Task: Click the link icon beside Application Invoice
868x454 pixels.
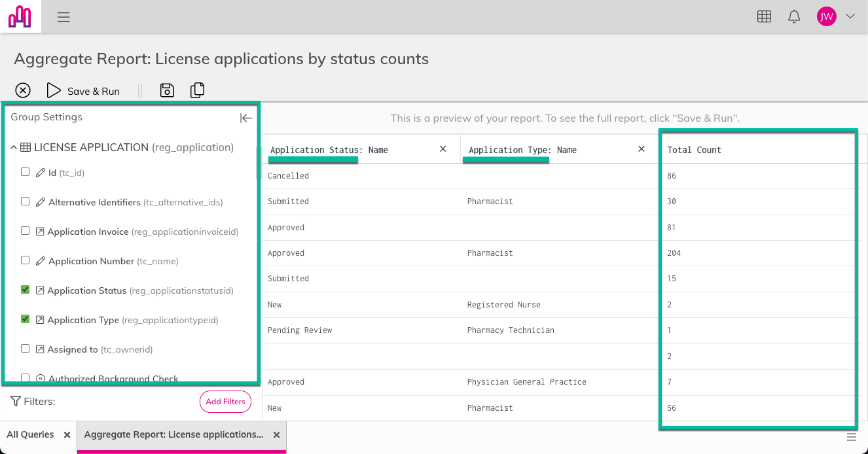Action: (x=40, y=232)
